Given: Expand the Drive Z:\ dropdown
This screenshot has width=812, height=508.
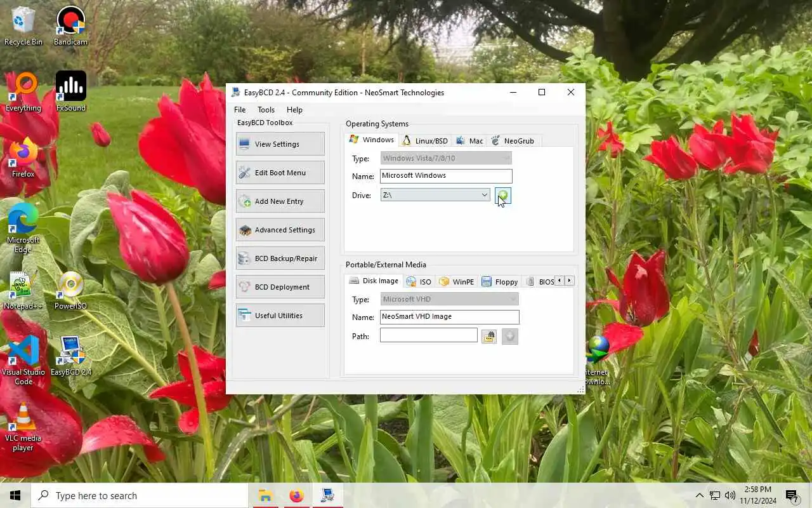Looking at the screenshot, I should point(485,196).
